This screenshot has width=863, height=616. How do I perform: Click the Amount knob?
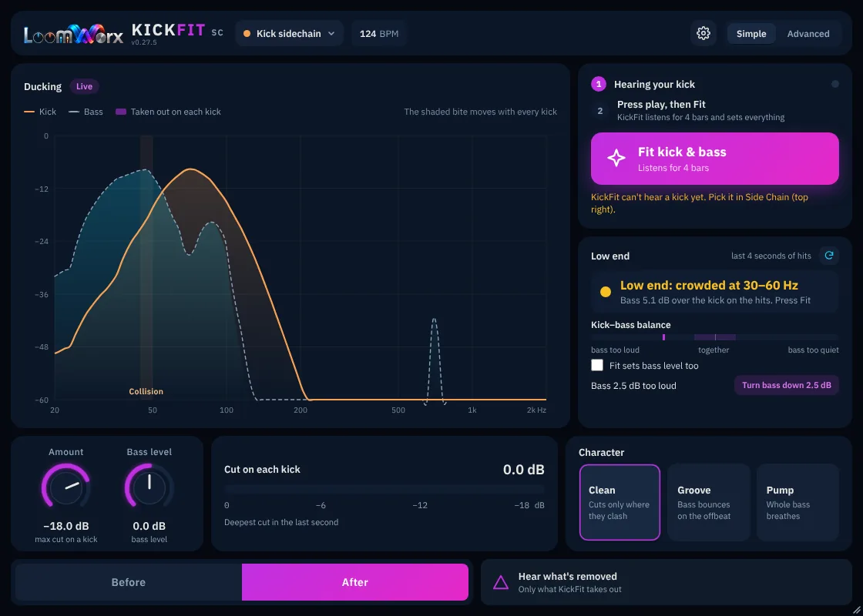coord(66,487)
